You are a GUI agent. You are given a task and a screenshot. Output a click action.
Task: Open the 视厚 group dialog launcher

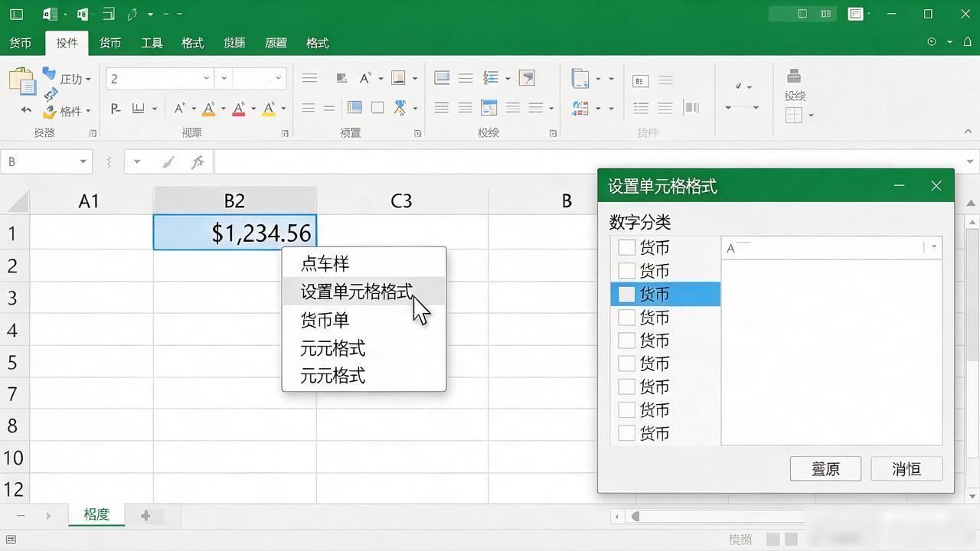point(285,133)
